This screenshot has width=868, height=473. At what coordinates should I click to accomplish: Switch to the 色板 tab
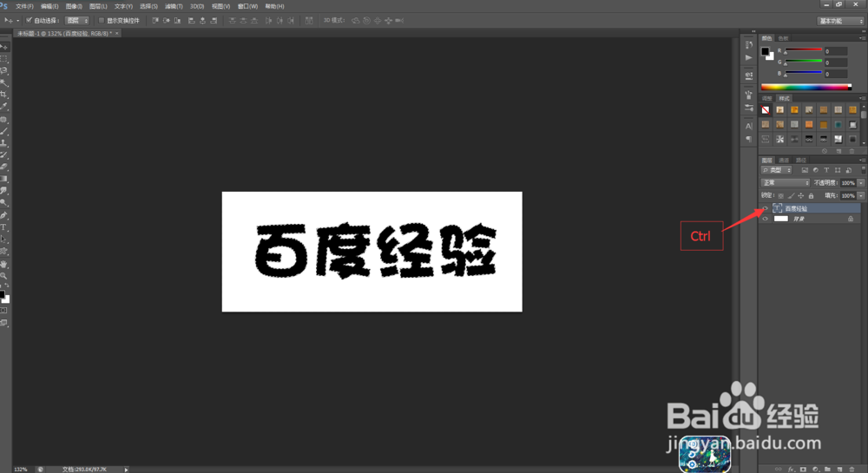pyautogui.click(x=783, y=38)
